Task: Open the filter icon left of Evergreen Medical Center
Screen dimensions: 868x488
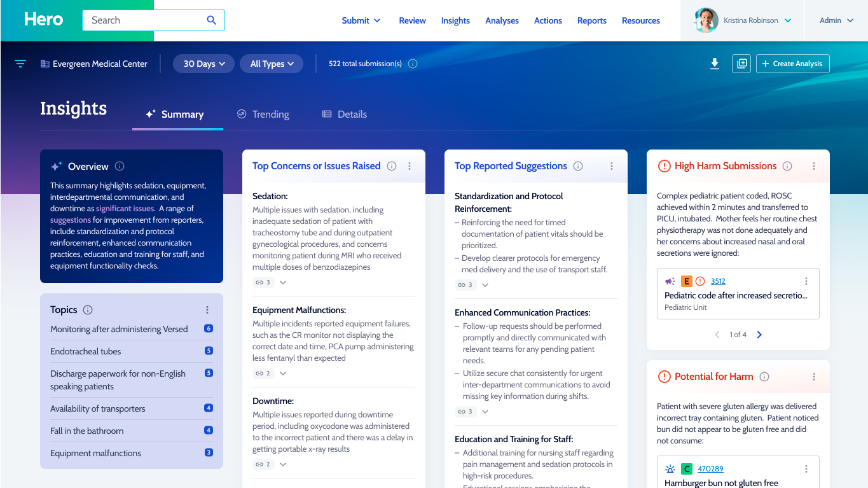Action: click(20, 64)
